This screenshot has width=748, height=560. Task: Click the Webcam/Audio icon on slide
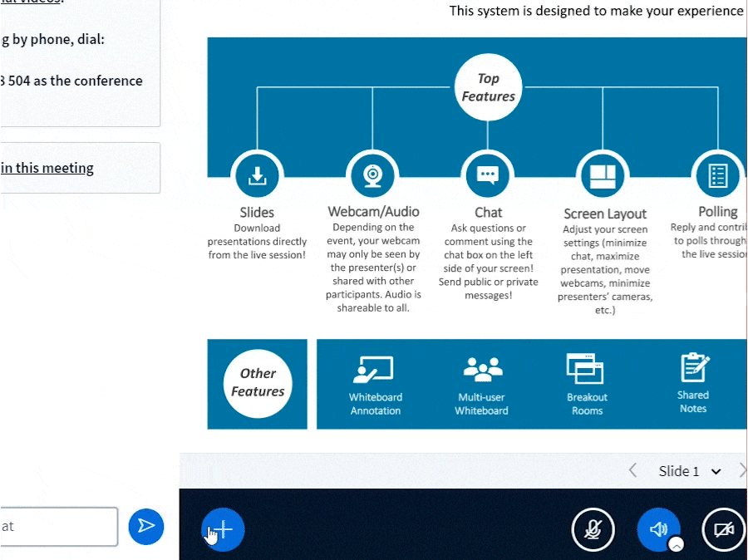pyautogui.click(x=373, y=175)
